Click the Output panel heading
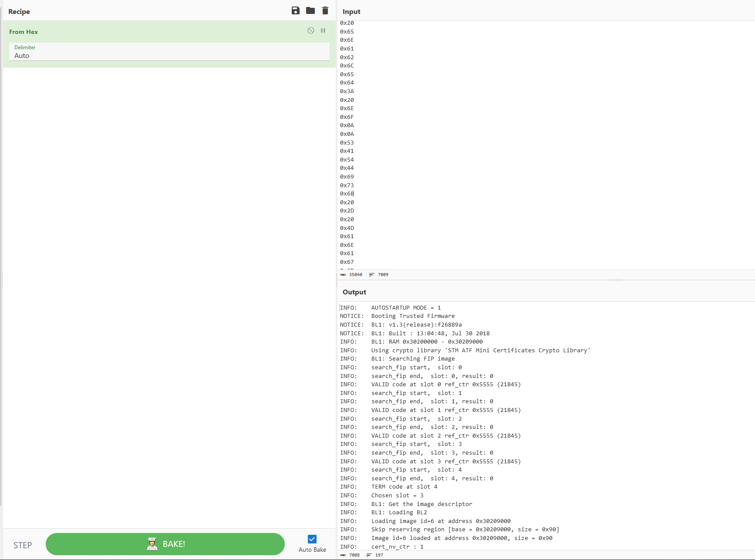The height and width of the screenshot is (560, 755). coord(354,292)
